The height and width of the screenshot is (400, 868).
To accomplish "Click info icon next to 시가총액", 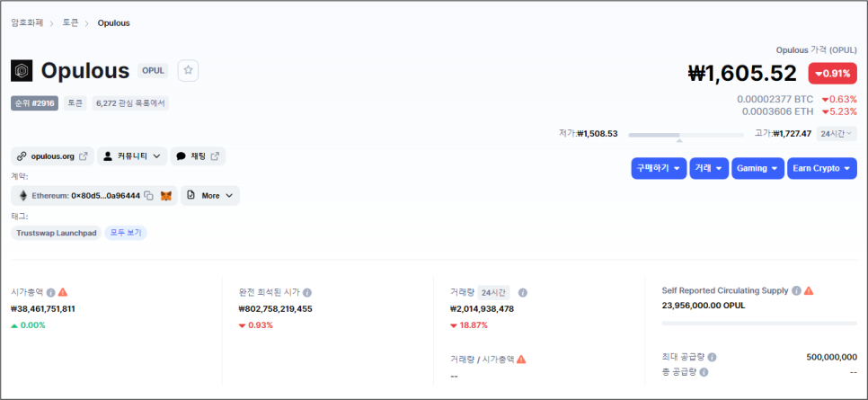I will point(51,292).
